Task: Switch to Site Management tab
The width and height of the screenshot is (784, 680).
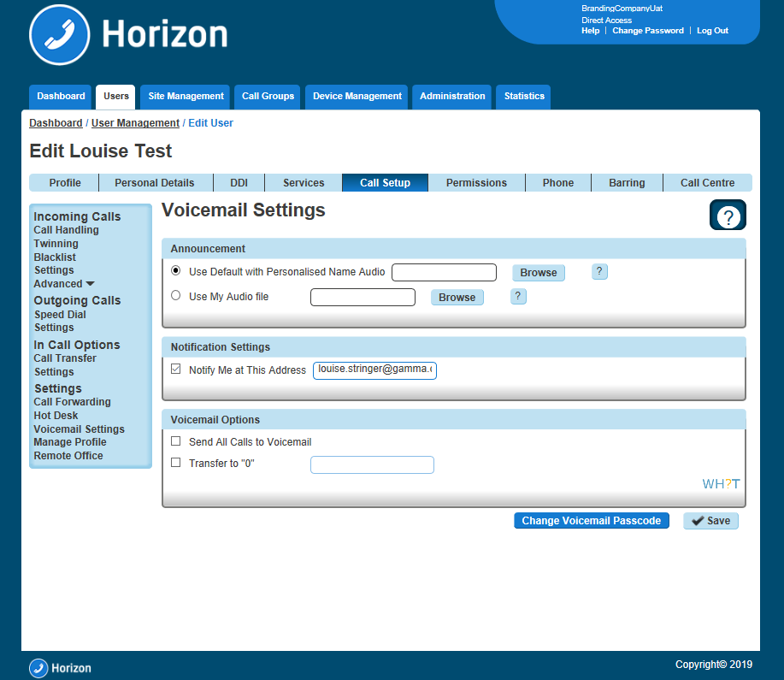Action: [x=186, y=96]
